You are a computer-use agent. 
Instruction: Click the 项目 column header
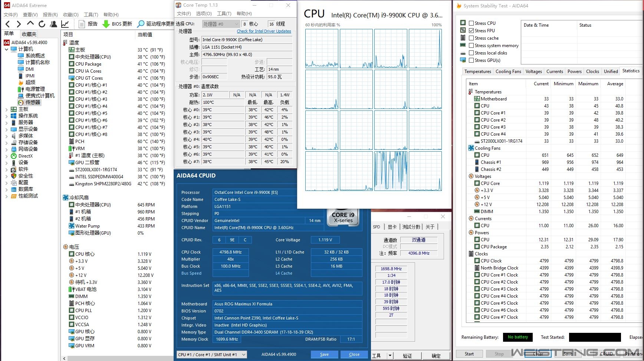point(98,34)
